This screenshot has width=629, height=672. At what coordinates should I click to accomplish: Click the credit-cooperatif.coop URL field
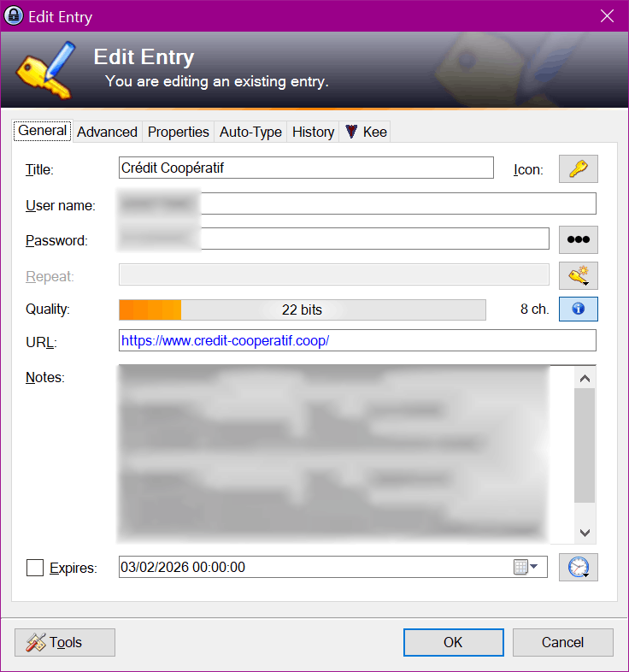(x=357, y=340)
